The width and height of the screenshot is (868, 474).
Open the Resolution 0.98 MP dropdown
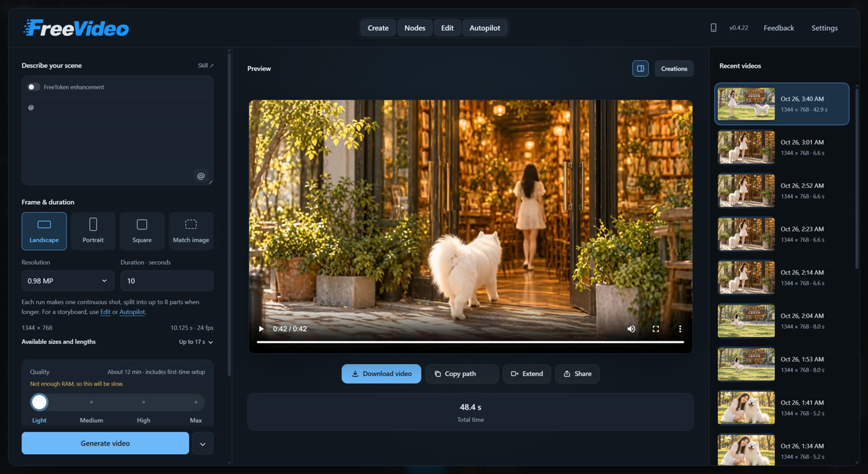click(68, 280)
